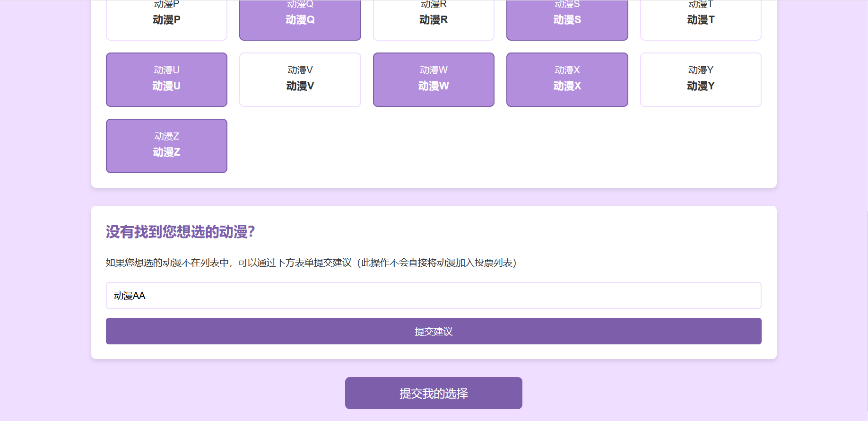
Task: Click the bold 动漫Y title text
Action: click(700, 86)
